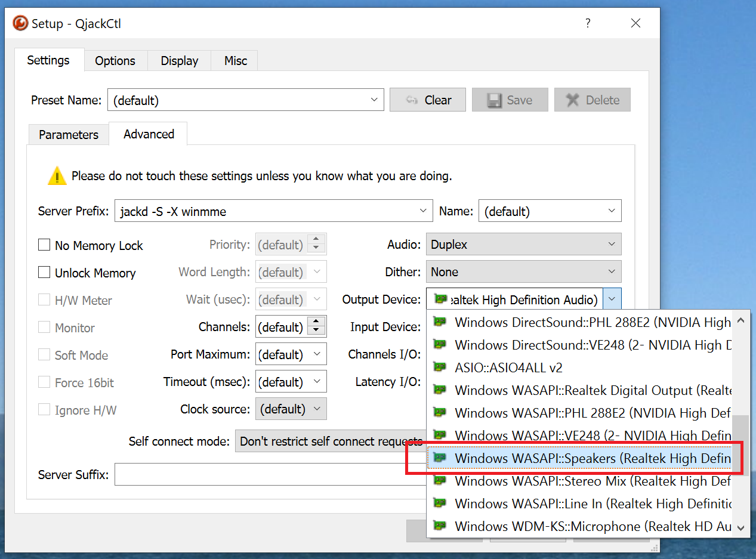The width and height of the screenshot is (756, 559).
Task: Select the ASIO::ASIO4ALL v2 device entry
Action: pyautogui.click(x=508, y=367)
